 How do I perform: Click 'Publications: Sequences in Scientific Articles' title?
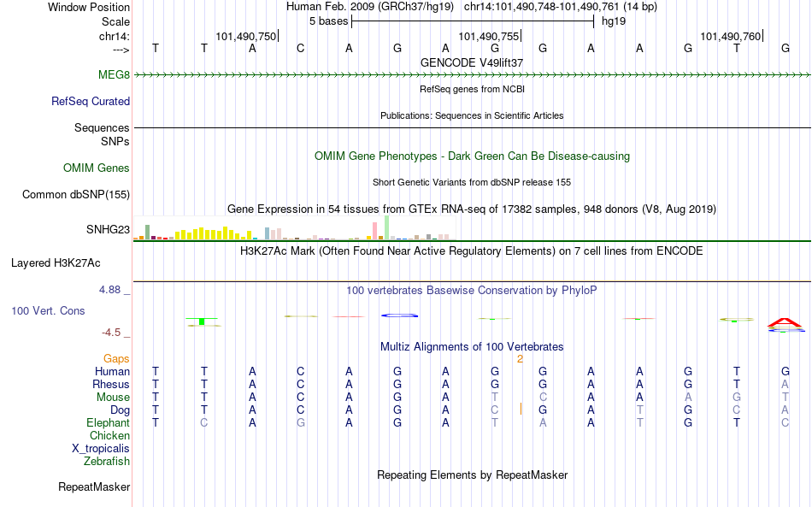472,115
